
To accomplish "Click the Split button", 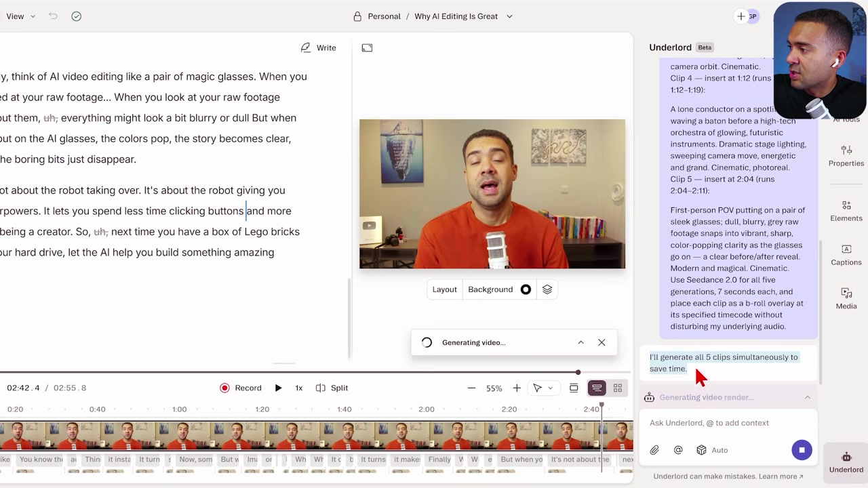I will (x=332, y=388).
